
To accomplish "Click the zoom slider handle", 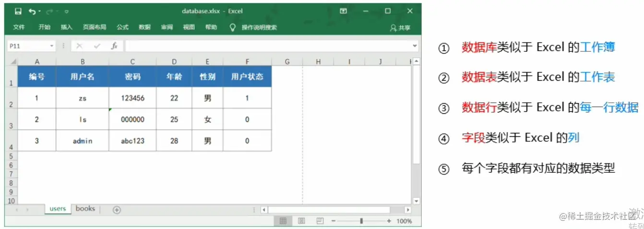I will [361, 221].
